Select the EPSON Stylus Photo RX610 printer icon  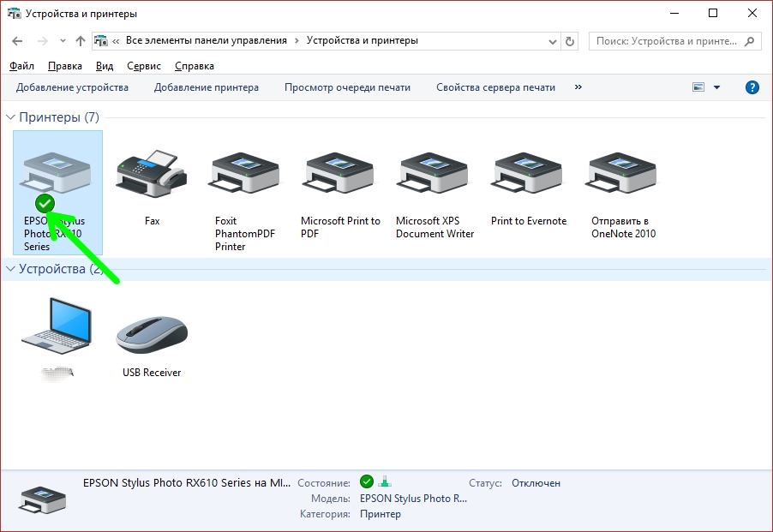click(x=55, y=172)
